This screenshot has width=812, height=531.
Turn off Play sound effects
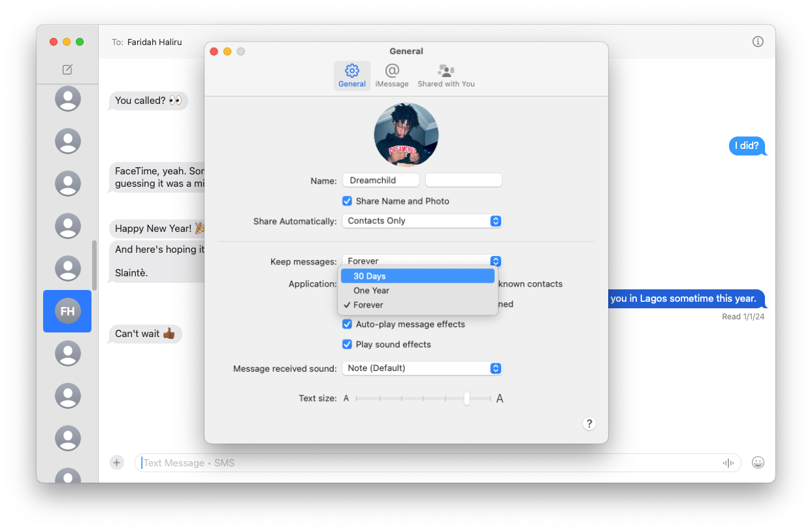[347, 344]
